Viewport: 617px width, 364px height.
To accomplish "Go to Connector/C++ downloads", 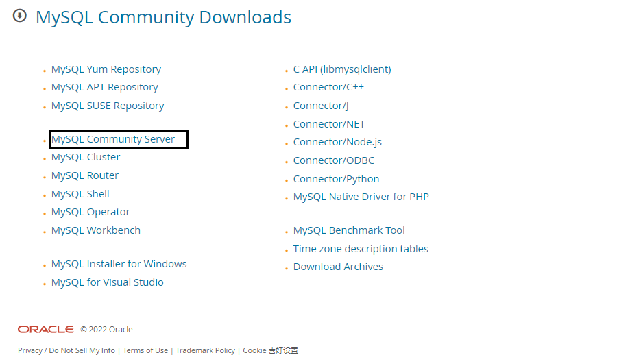I will [x=328, y=87].
